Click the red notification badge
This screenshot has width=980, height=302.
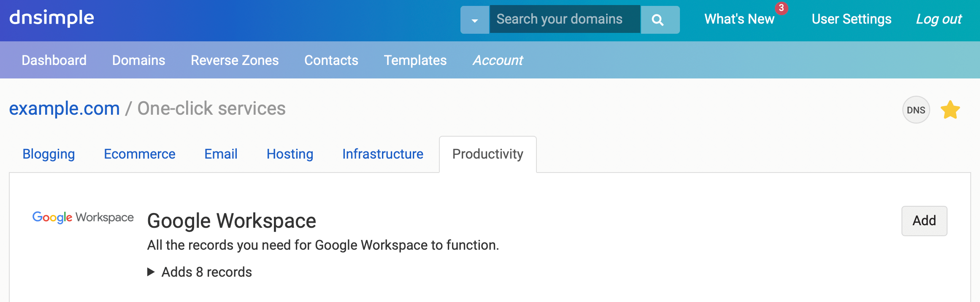(781, 8)
